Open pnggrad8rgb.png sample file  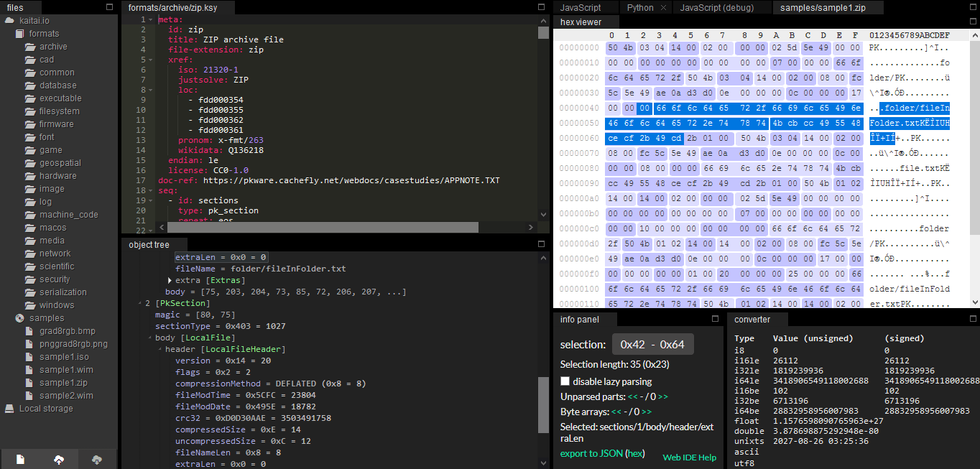[73, 344]
